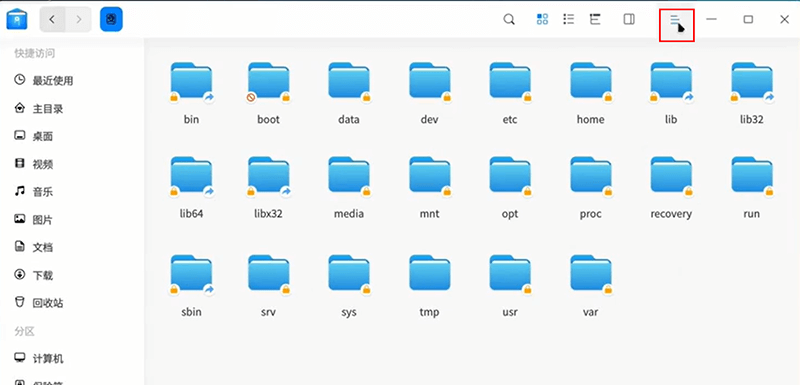Viewport: 800px width, 385px height.
Task: Click the 分区 section header
Action: point(24,331)
